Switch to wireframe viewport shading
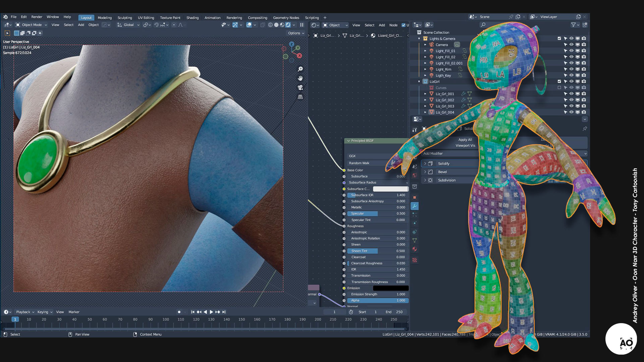644x362 pixels. tap(270, 25)
